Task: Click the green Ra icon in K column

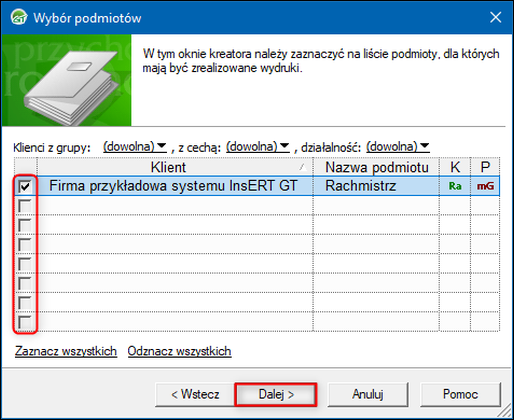Action: (455, 186)
